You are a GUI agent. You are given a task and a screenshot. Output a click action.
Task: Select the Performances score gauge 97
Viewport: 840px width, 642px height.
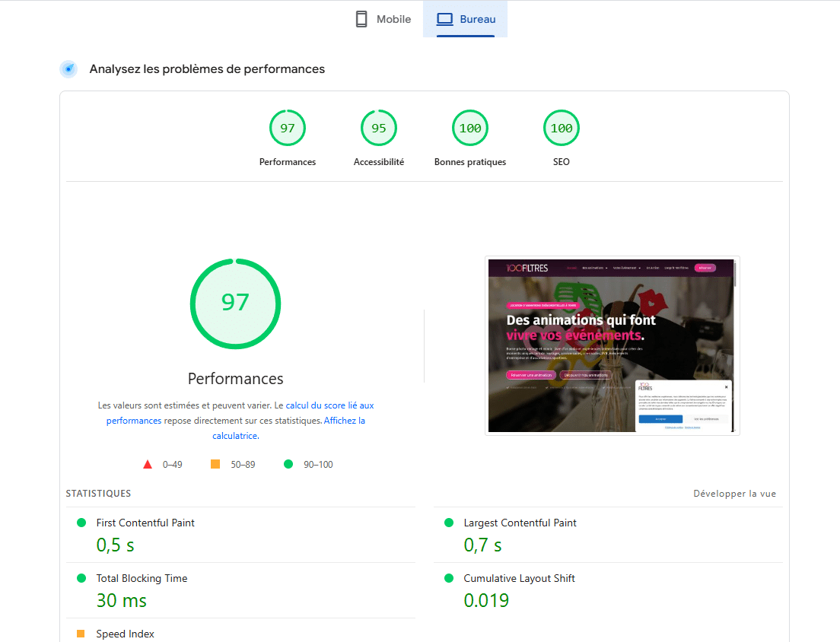tap(288, 128)
